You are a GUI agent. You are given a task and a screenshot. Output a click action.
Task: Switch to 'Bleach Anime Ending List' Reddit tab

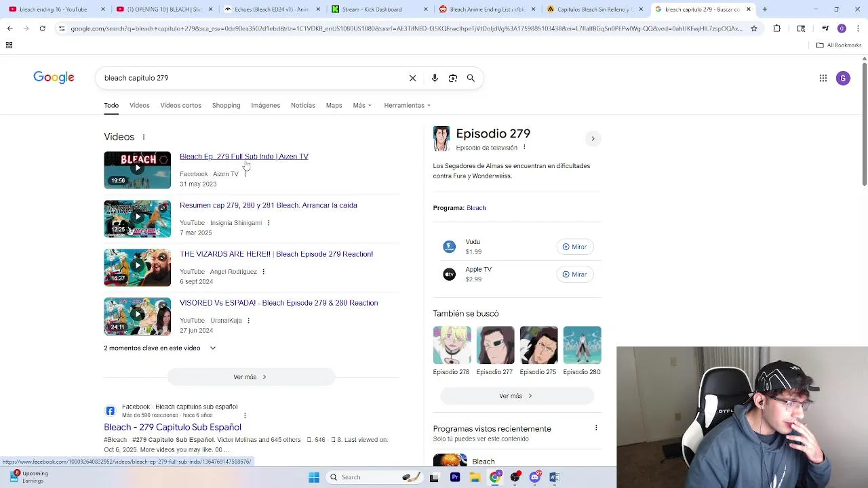pyautogui.click(x=486, y=9)
